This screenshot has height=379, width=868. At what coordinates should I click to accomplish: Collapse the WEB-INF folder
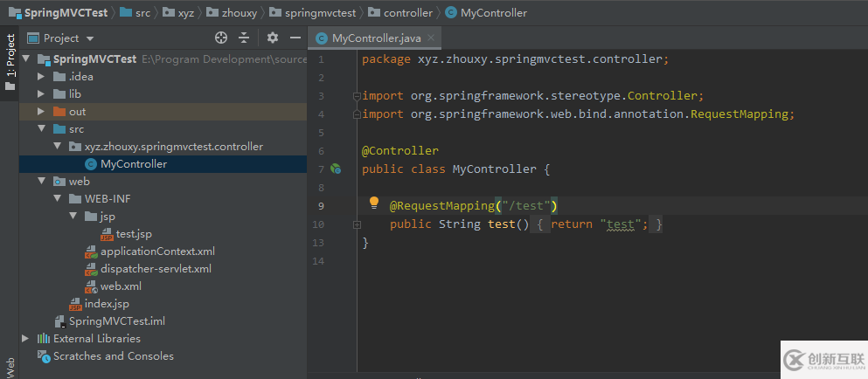[57, 198]
